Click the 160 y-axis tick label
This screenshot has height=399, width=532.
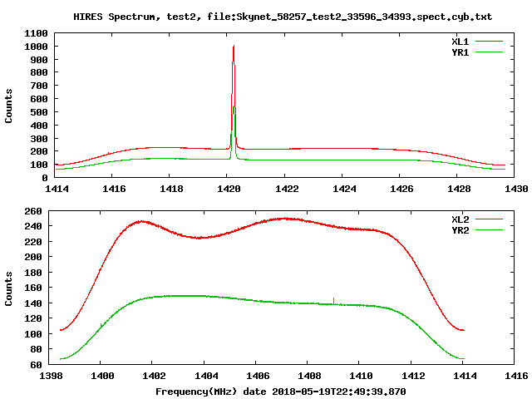point(33,288)
